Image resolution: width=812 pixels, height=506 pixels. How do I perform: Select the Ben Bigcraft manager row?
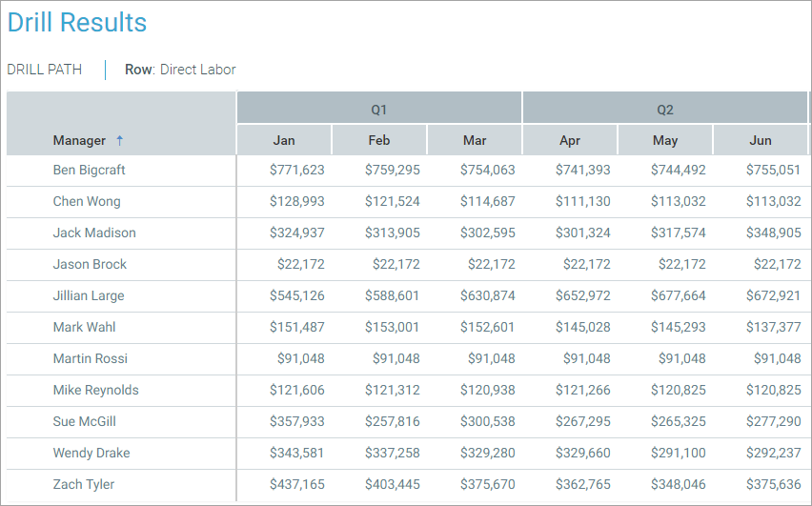pyautogui.click(x=90, y=170)
